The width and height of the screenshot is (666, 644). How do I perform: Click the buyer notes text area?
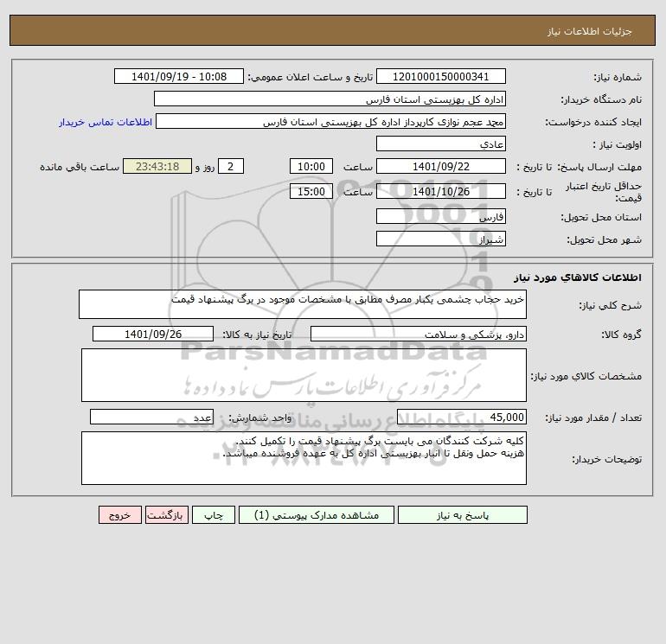click(x=304, y=458)
